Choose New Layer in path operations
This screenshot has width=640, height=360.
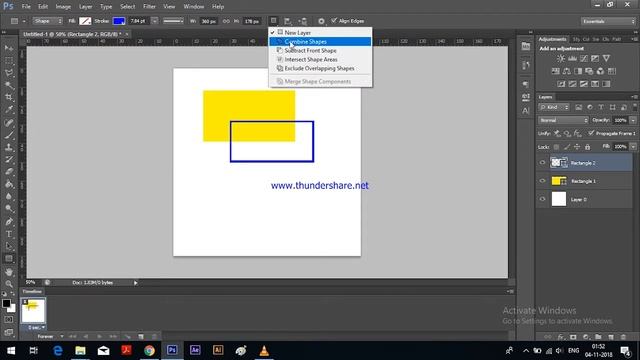coord(320,33)
